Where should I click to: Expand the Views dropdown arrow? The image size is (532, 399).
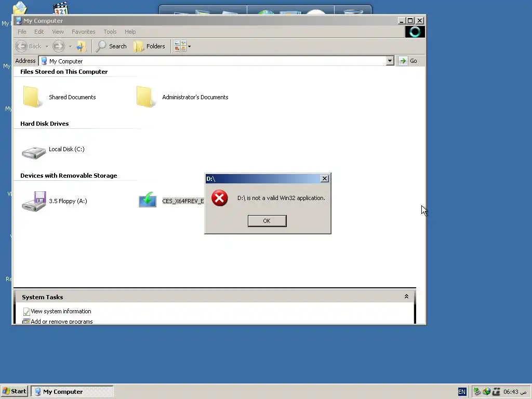(189, 46)
